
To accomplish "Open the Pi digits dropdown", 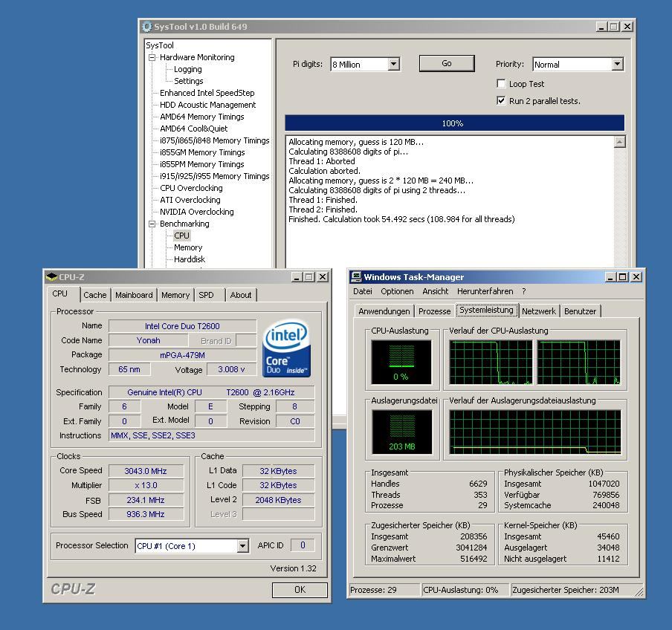I will 394,64.
